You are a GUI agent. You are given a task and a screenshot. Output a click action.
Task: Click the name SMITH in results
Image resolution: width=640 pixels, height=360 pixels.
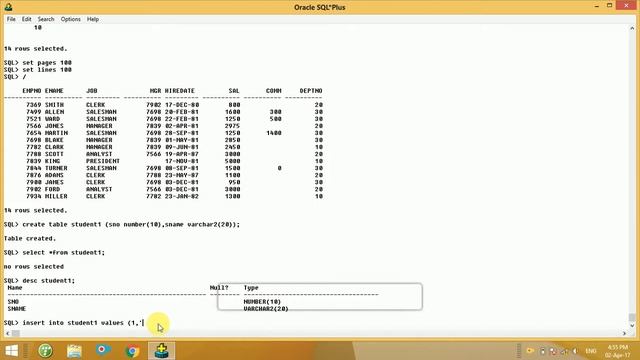coord(54,105)
